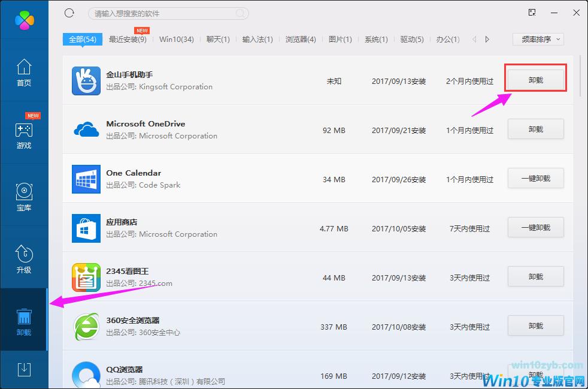Open the 游戏 games section

pos(24,135)
